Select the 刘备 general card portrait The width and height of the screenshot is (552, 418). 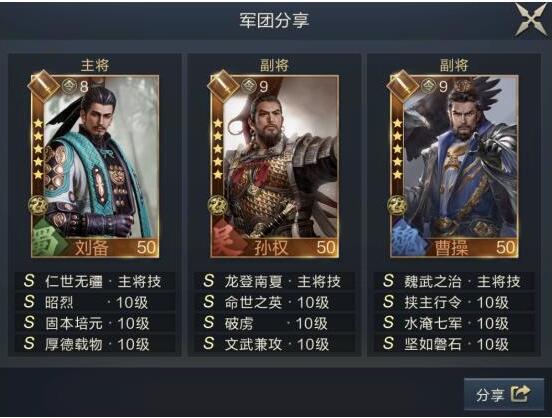click(x=95, y=166)
